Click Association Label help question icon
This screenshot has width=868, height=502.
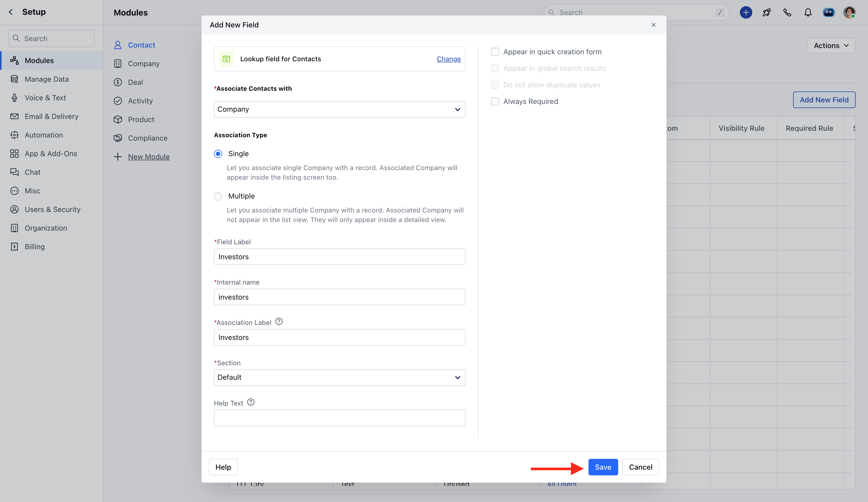[279, 321]
